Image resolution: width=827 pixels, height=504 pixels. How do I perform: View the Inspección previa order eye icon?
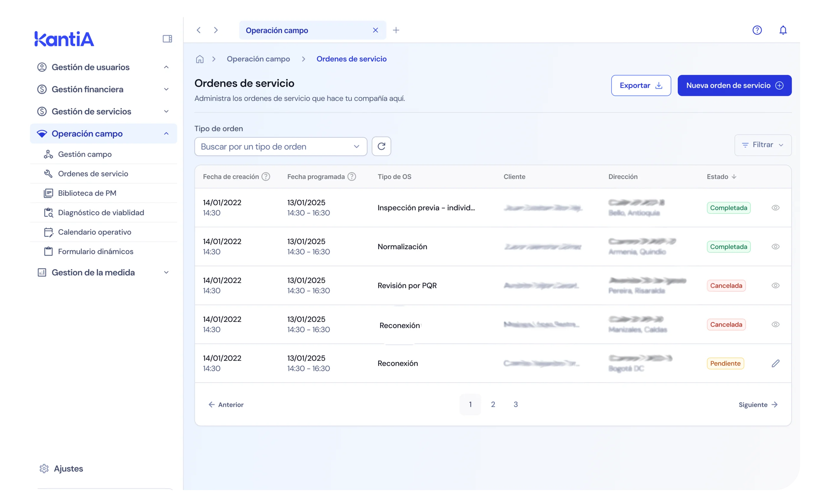click(775, 208)
